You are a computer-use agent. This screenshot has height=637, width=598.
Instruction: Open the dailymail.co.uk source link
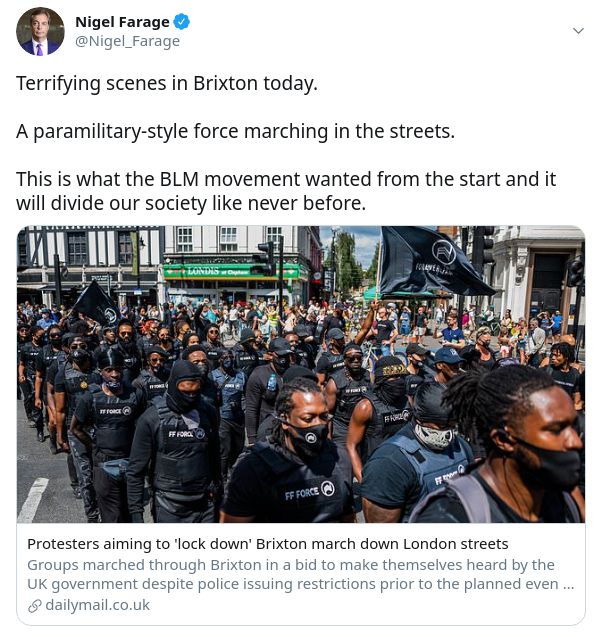(98, 605)
